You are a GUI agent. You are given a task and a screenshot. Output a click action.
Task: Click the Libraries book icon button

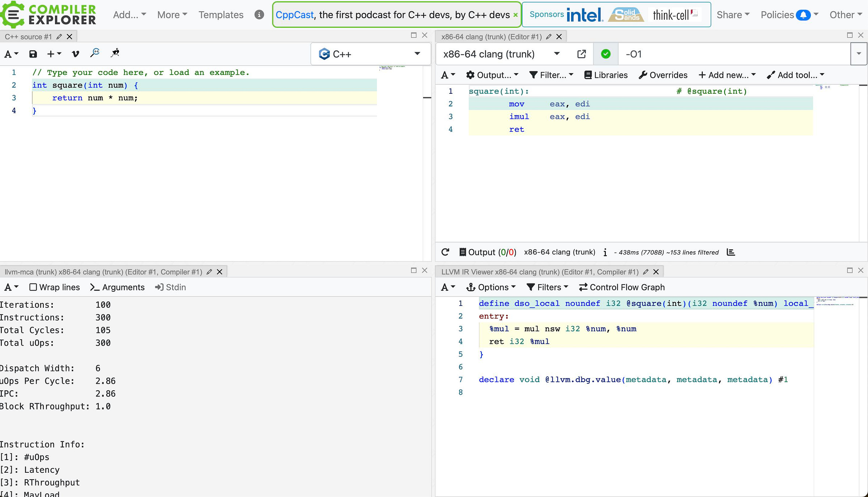point(606,75)
